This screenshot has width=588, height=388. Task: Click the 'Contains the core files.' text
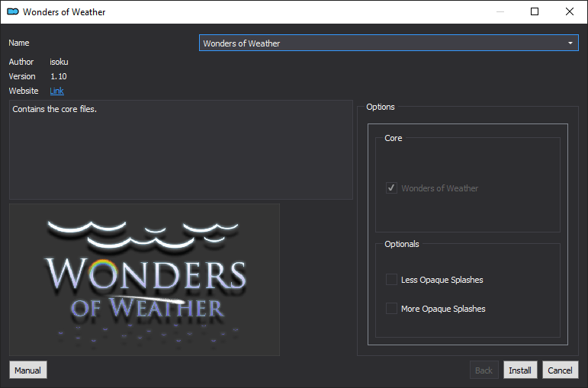click(x=54, y=109)
